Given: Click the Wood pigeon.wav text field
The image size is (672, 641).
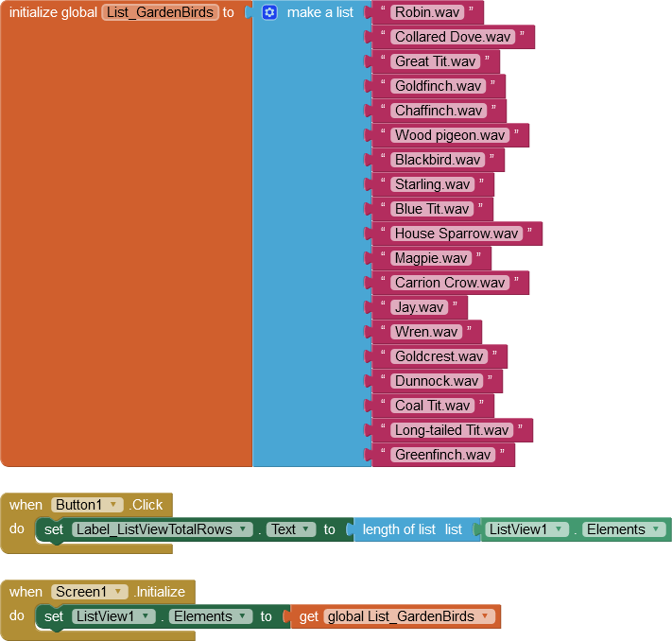Looking at the screenshot, I should coord(449,135).
